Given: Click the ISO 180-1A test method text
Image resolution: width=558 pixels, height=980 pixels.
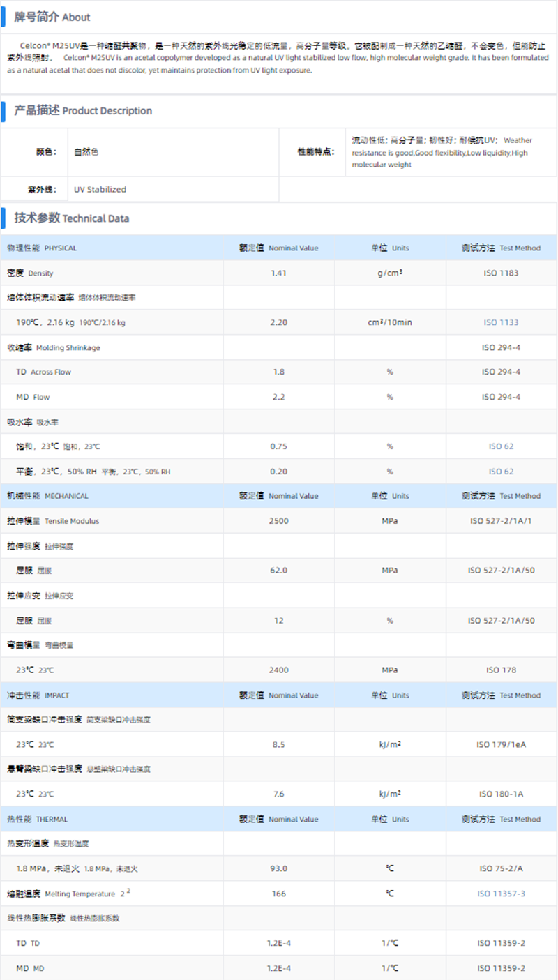Looking at the screenshot, I should click(x=501, y=794).
